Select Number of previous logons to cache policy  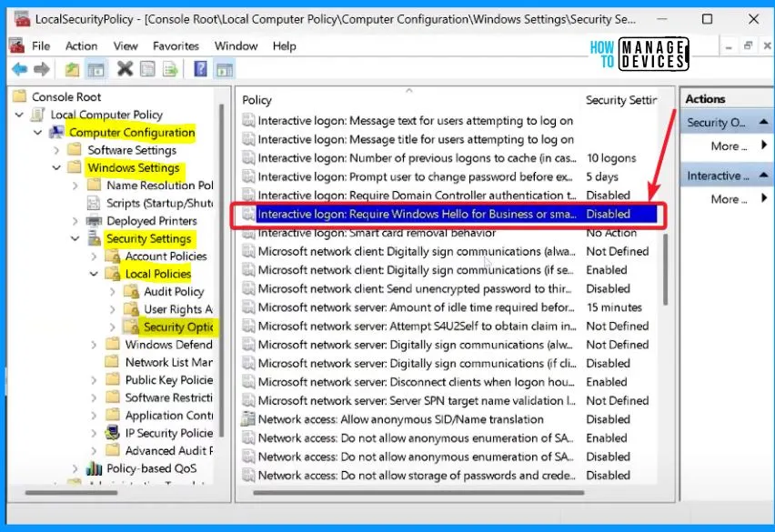coord(448,158)
